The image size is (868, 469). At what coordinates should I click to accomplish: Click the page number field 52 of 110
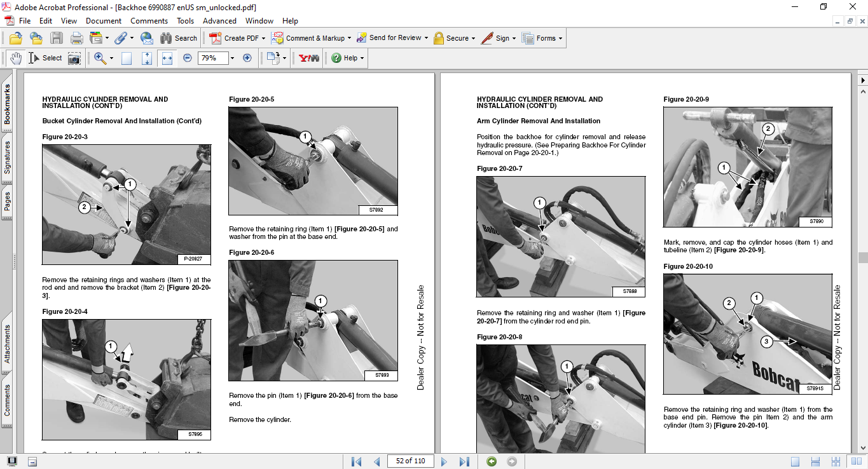410,461
